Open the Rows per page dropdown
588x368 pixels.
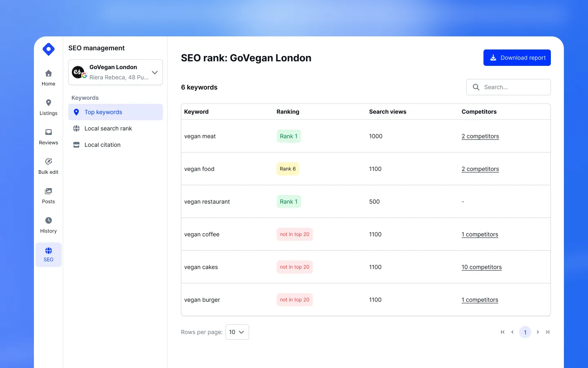coord(237,332)
